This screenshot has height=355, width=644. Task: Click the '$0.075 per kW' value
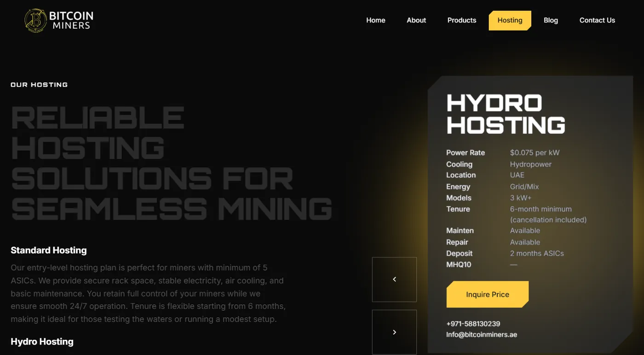pos(535,152)
